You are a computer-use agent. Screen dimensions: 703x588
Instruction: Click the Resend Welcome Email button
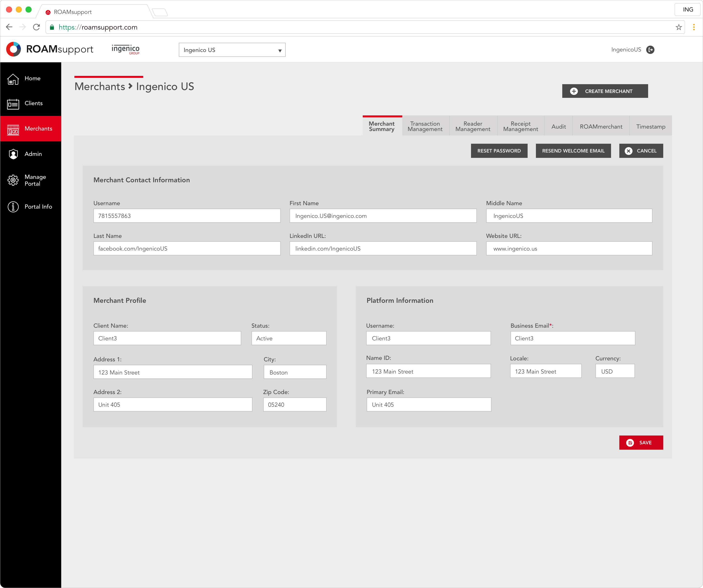pos(573,151)
